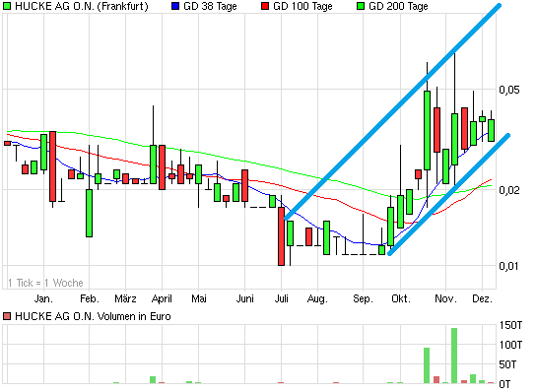The width and height of the screenshot is (537, 392).
Task: Click the 150T volume axis label
Action: [511, 325]
